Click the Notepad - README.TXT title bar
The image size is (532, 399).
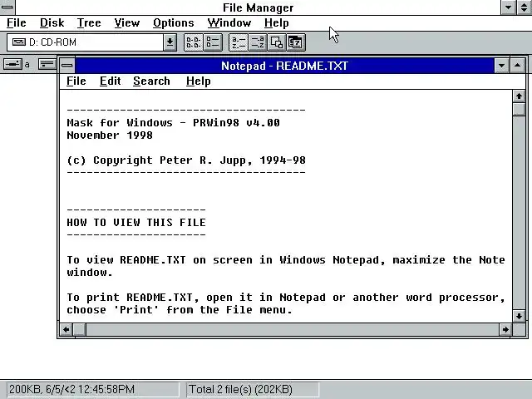coord(284,66)
